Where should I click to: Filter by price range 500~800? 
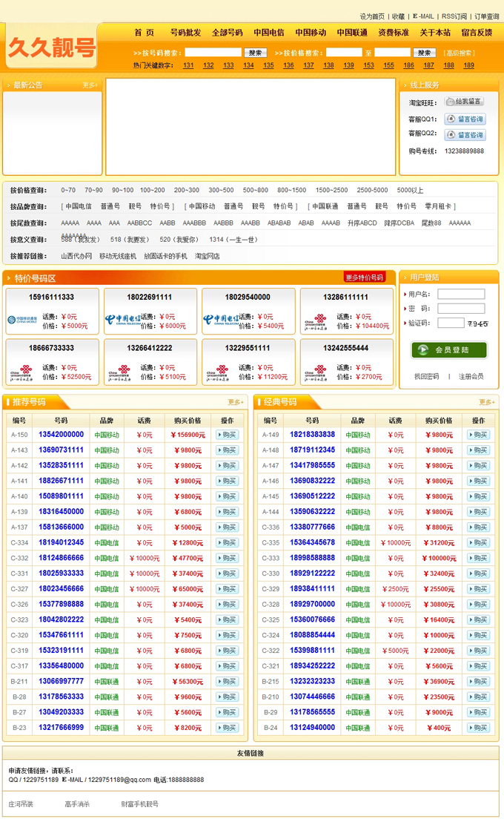click(x=255, y=191)
